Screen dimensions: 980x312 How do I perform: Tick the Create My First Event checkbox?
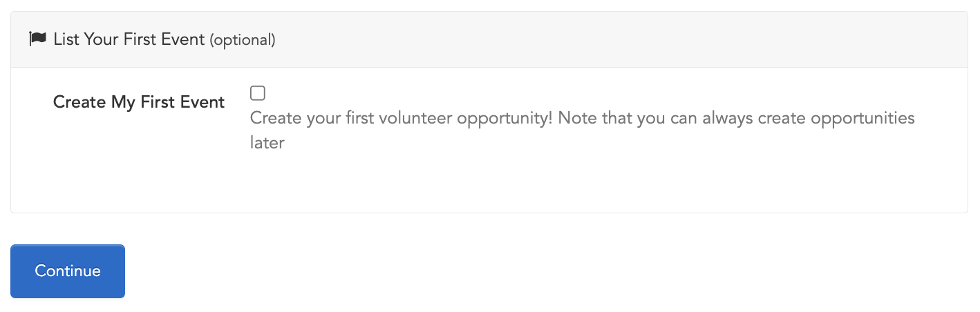tap(258, 93)
